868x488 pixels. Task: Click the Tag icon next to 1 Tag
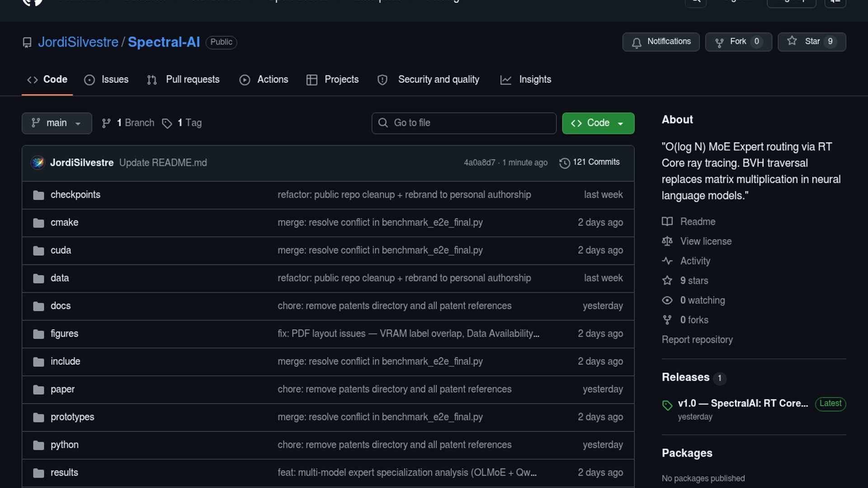click(x=167, y=123)
